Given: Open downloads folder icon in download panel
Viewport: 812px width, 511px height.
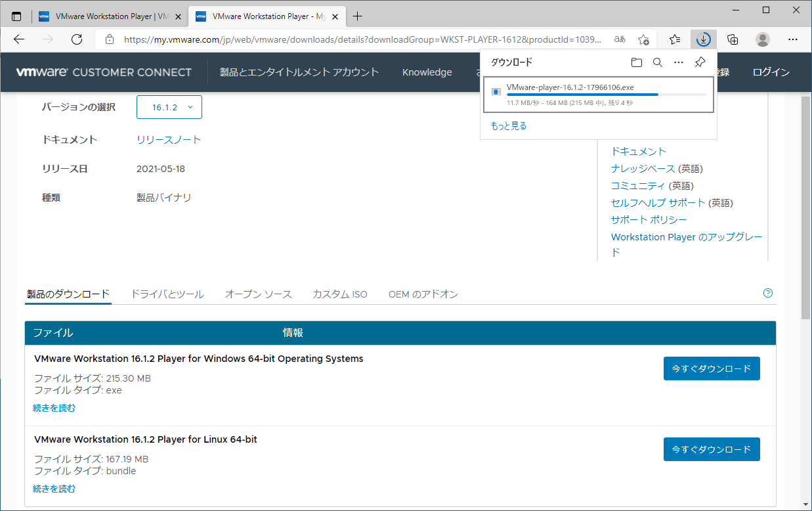Looking at the screenshot, I should (636, 62).
